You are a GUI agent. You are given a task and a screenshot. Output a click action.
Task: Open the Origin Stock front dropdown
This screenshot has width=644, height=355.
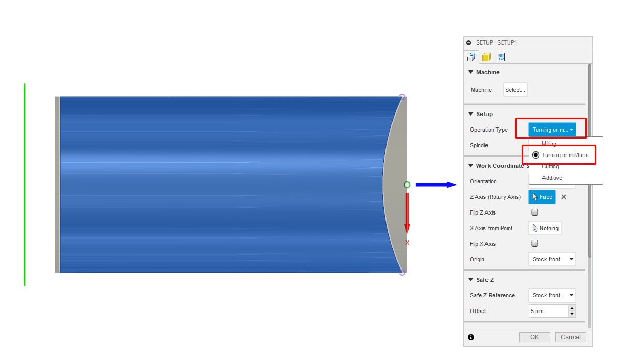click(x=552, y=259)
